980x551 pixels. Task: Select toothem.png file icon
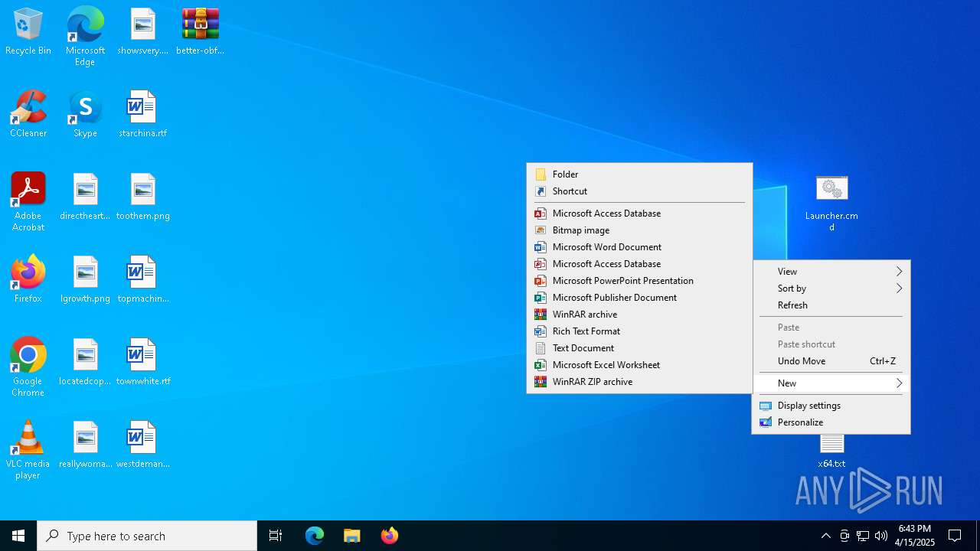(142, 197)
